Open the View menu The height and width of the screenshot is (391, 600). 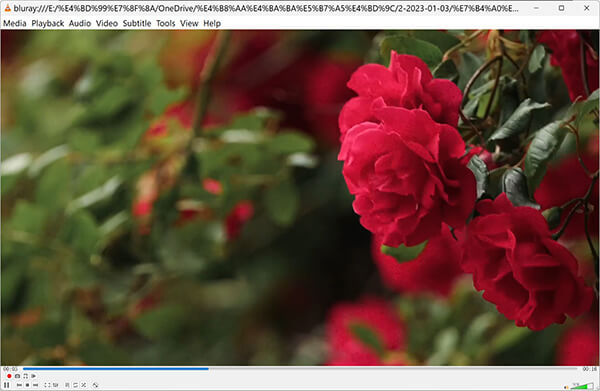(189, 23)
